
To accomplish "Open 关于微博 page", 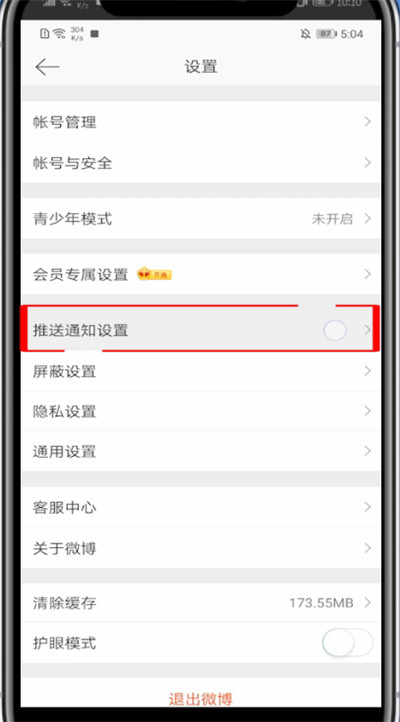I will click(201, 548).
